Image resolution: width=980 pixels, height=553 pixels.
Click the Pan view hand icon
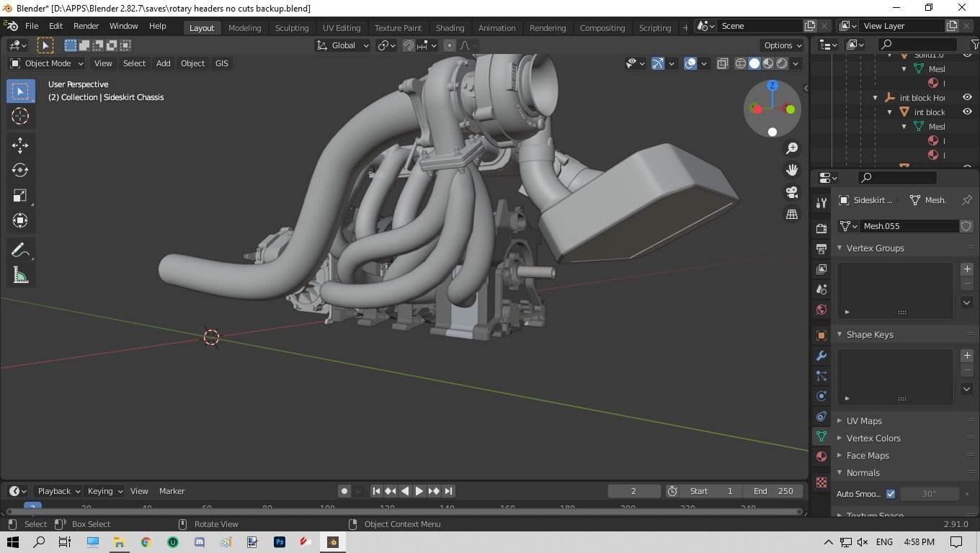click(x=792, y=170)
